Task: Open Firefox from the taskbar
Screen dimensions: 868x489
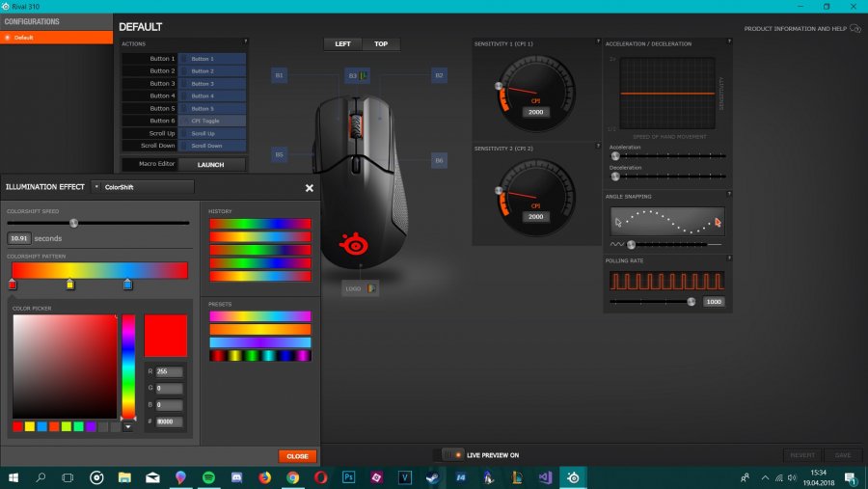Action: pyautogui.click(x=264, y=477)
